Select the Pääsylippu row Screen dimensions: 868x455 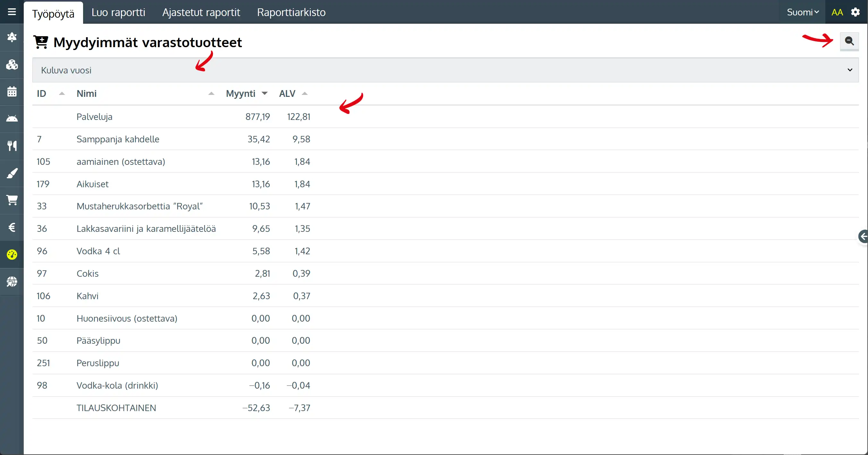(x=446, y=341)
